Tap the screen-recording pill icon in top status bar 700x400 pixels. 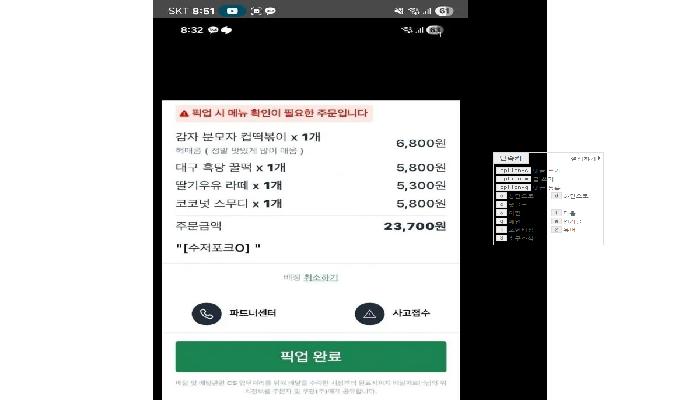tap(232, 11)
